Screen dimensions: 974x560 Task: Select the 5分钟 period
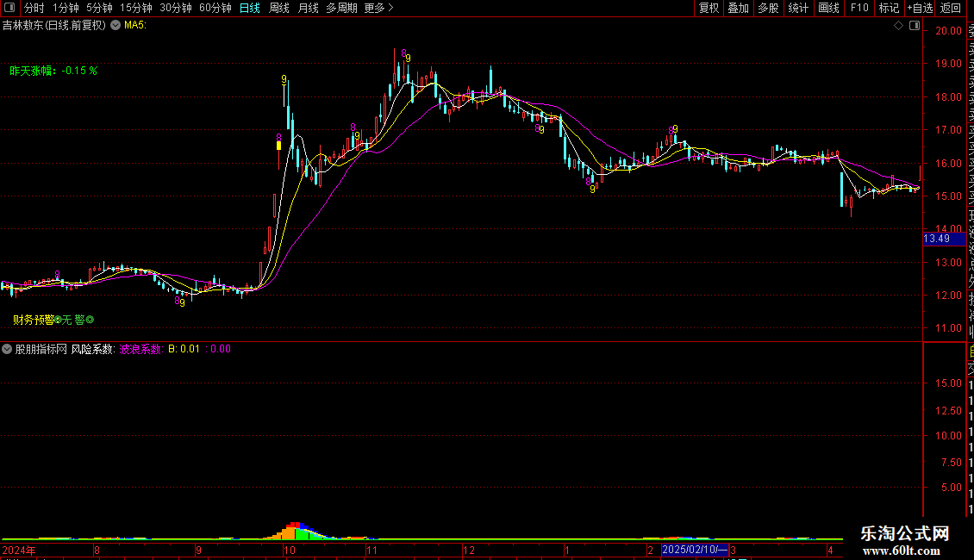click(99, 8)
